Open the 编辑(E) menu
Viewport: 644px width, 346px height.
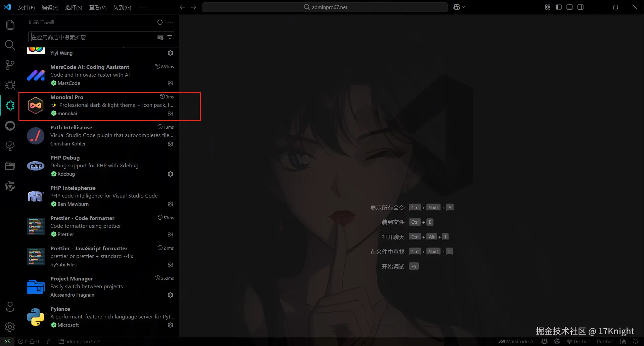(x=50, y=7)
